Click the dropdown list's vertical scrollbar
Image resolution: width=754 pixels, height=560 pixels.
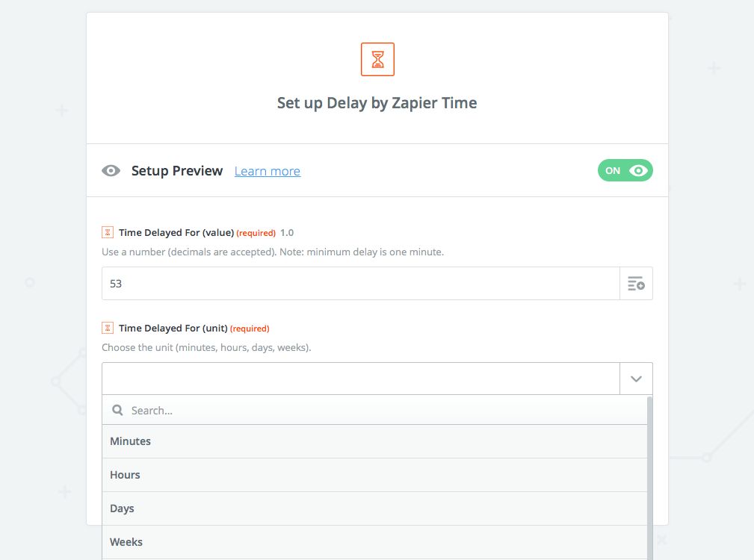pos(649,478)
